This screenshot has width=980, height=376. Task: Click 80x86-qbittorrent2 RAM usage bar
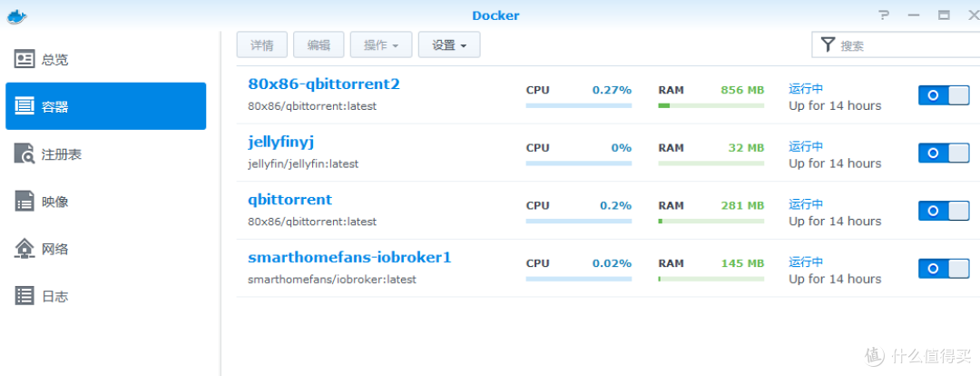tap(711, 105)
